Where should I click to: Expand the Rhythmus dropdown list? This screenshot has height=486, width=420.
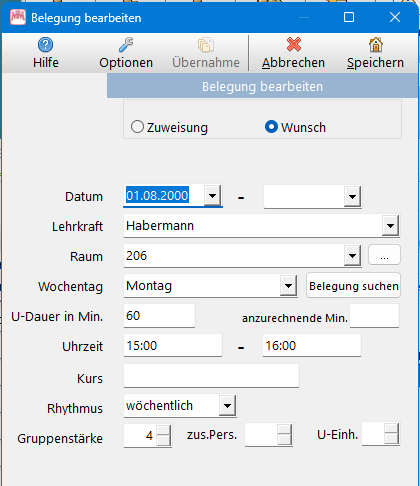coord(227,406)
